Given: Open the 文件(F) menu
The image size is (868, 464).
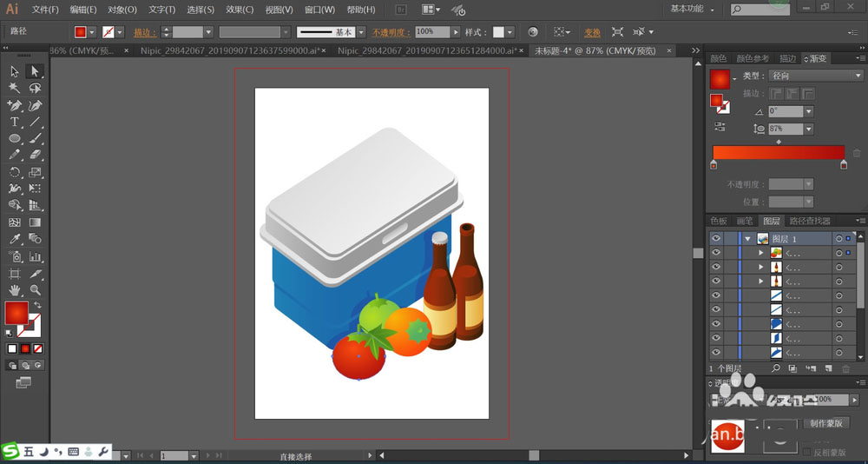Looking at the screenshot, I should pos(45,10).
